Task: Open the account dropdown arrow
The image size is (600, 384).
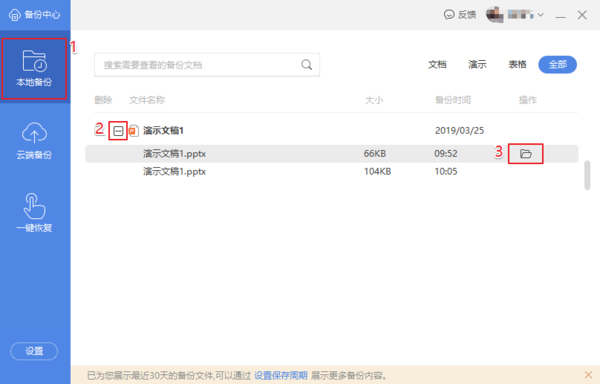Action: tap(541, 15)
